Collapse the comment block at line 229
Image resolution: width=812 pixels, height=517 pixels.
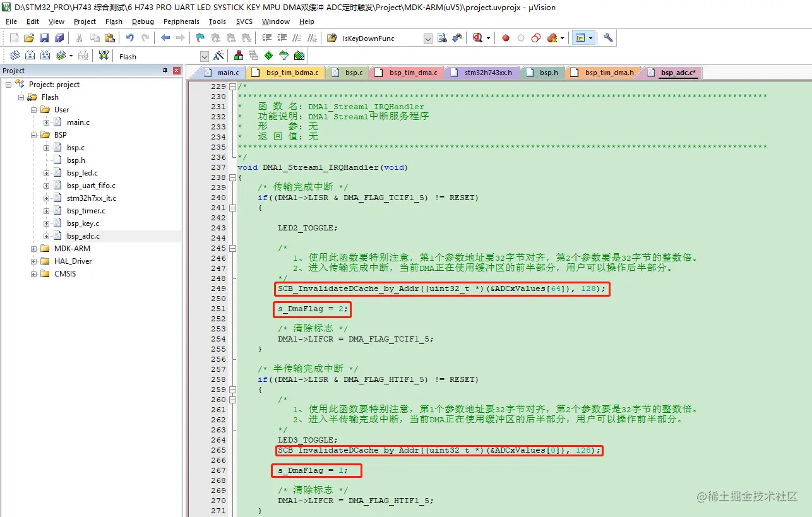pos(232,86)
